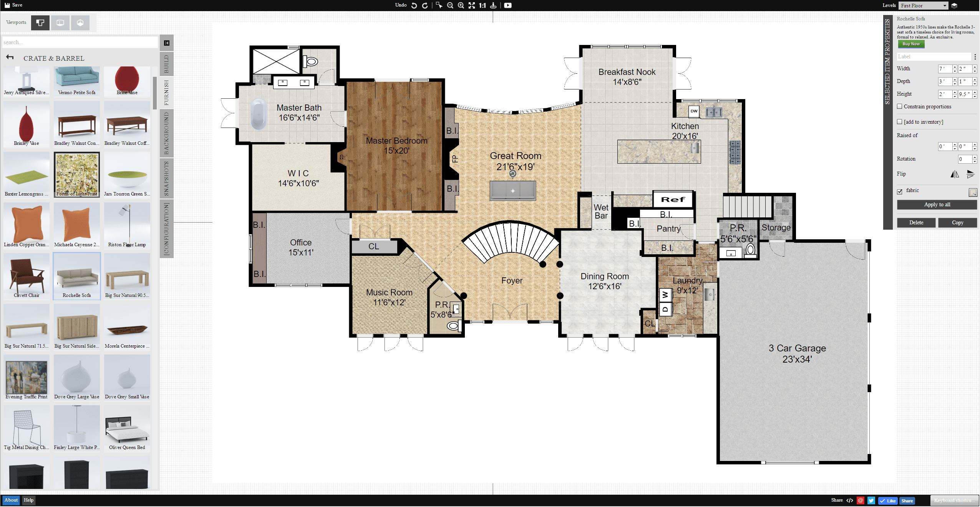Open the Label options three-dot menu
Screen dimensions: 980x507
pos(975,57)
